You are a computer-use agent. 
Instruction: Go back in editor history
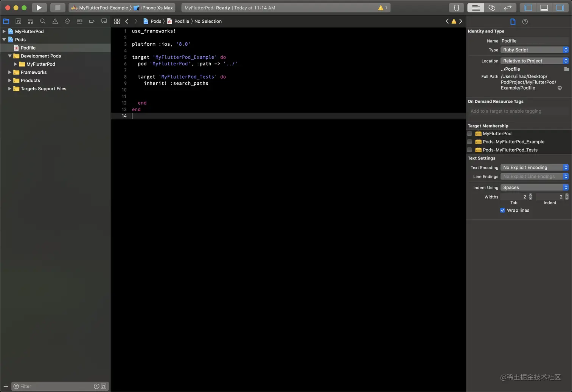(127, 21)
